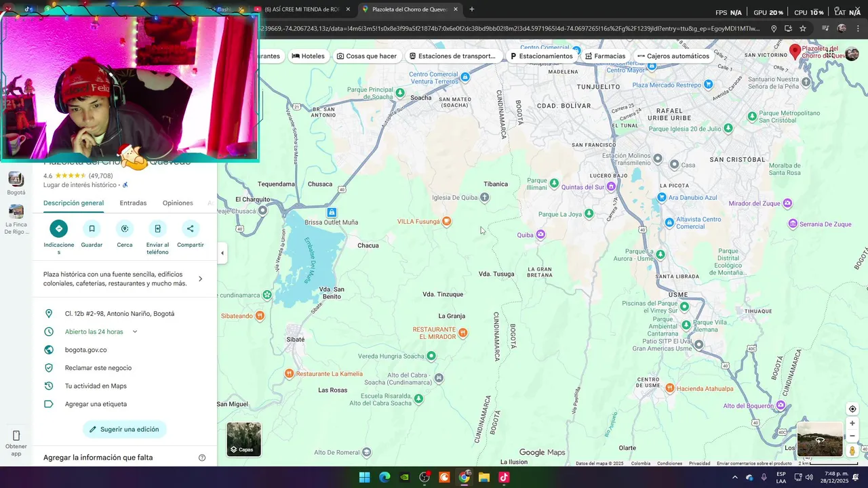Select Quintas del Sur marker
Viewport: 868px width, 488px height.
pos(612,187)
